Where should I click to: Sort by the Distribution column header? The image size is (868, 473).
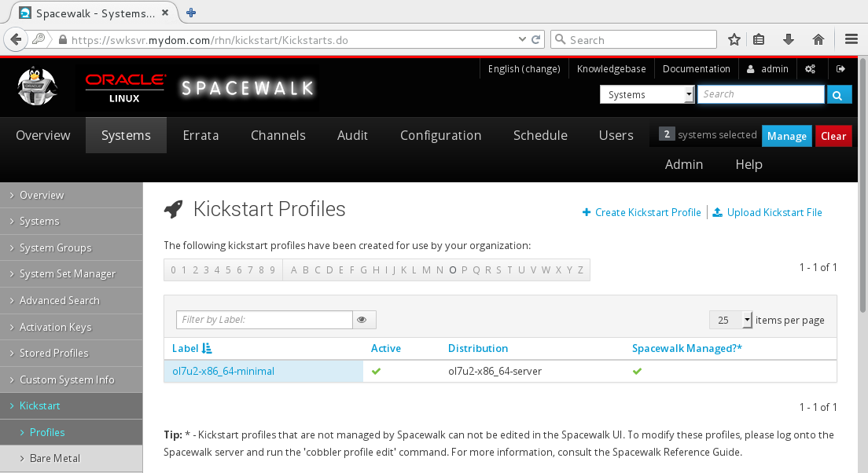[x=478, y=349]
